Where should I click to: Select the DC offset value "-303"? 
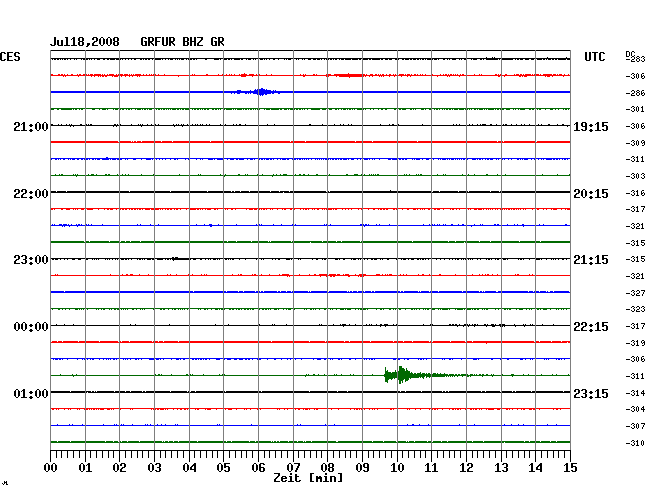(635, 177)
